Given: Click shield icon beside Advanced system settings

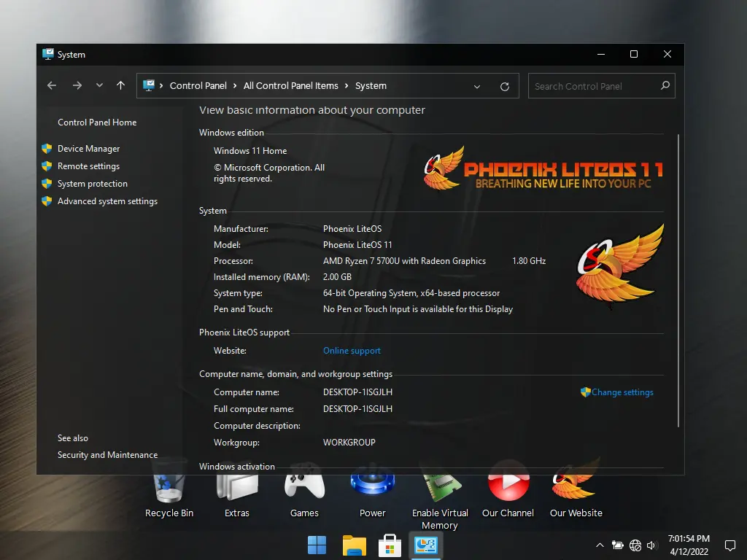Looking at the screenshot, I should (47, 201).
